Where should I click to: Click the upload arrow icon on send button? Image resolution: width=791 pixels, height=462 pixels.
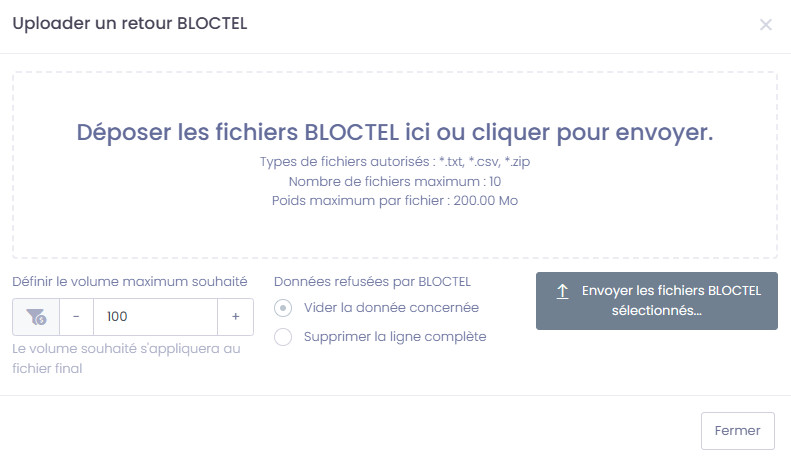tap(562, 291)
